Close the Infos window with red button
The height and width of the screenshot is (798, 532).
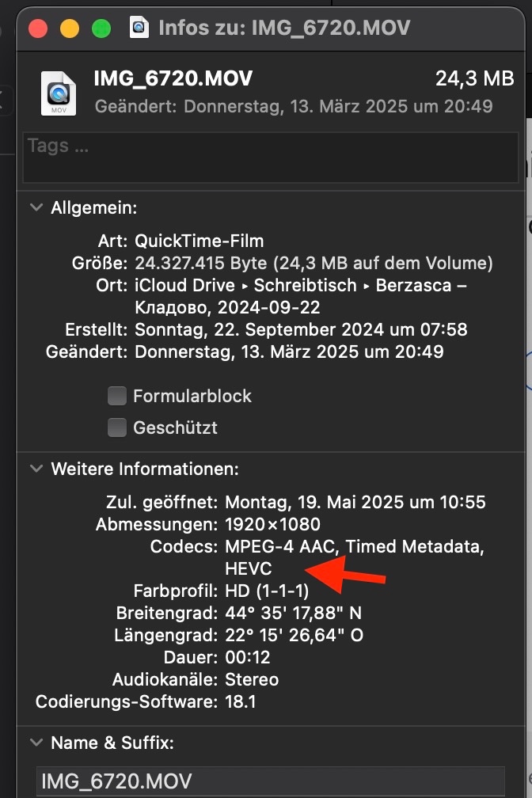[37, 28]
